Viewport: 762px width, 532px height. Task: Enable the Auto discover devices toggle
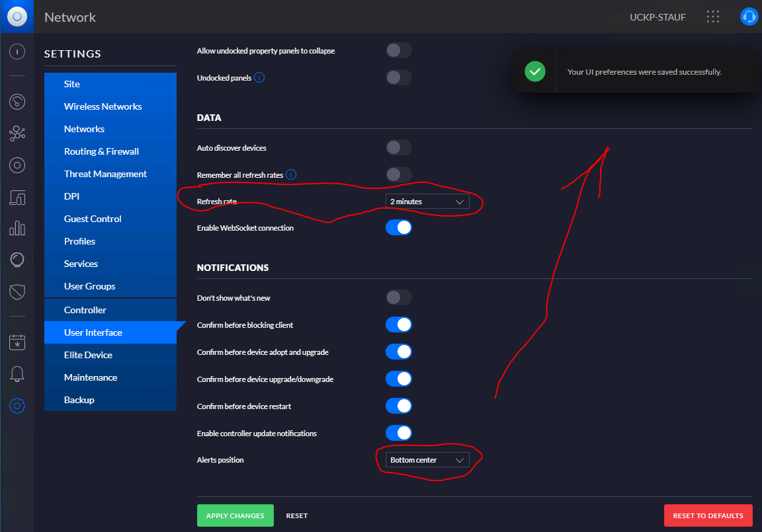pyautogui.click(x=398, y=147)
